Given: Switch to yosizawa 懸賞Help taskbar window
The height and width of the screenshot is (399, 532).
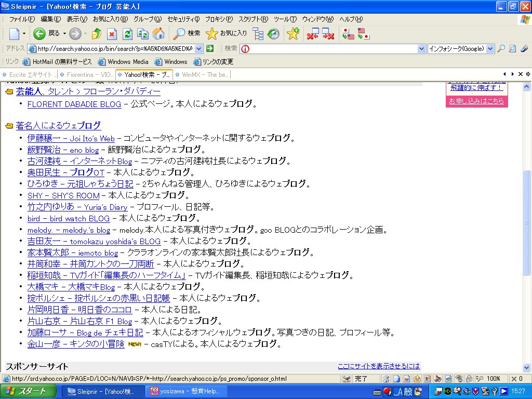Looking at the screenshot, I should coord(185,391).
